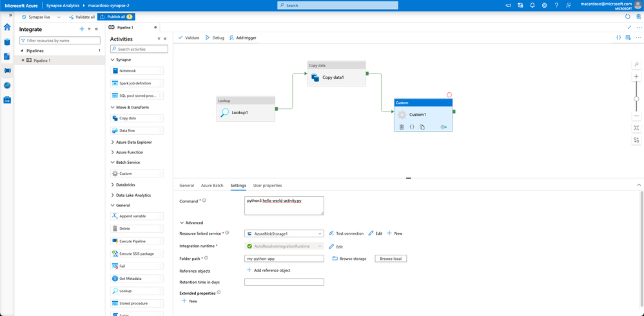Expand the Azure Data Explorer group
The image size is (644, 316).
113,142
